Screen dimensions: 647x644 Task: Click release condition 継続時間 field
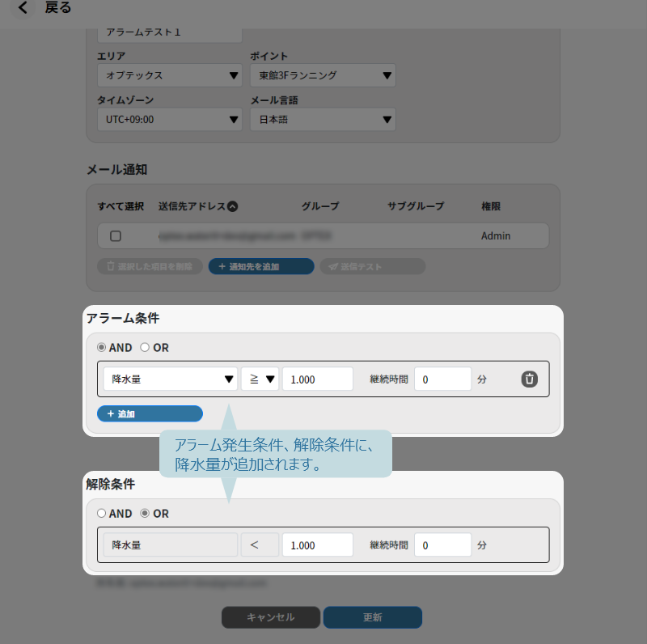tap(442, 545)
